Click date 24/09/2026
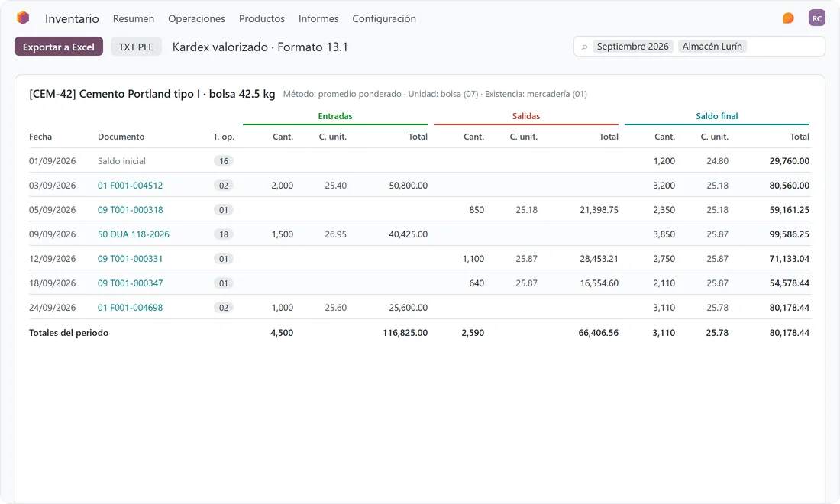The image size is (840, 504). pyautogui.click(x=53, y=308)
